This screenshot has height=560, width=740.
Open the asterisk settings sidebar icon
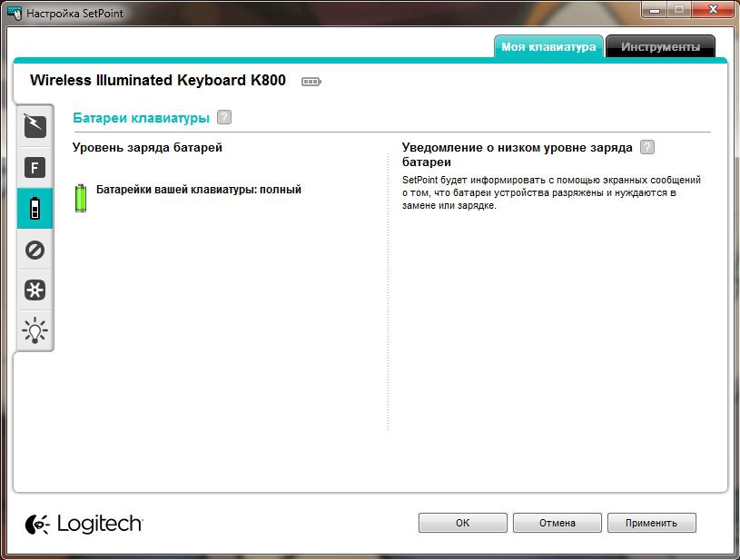point(35,290)
